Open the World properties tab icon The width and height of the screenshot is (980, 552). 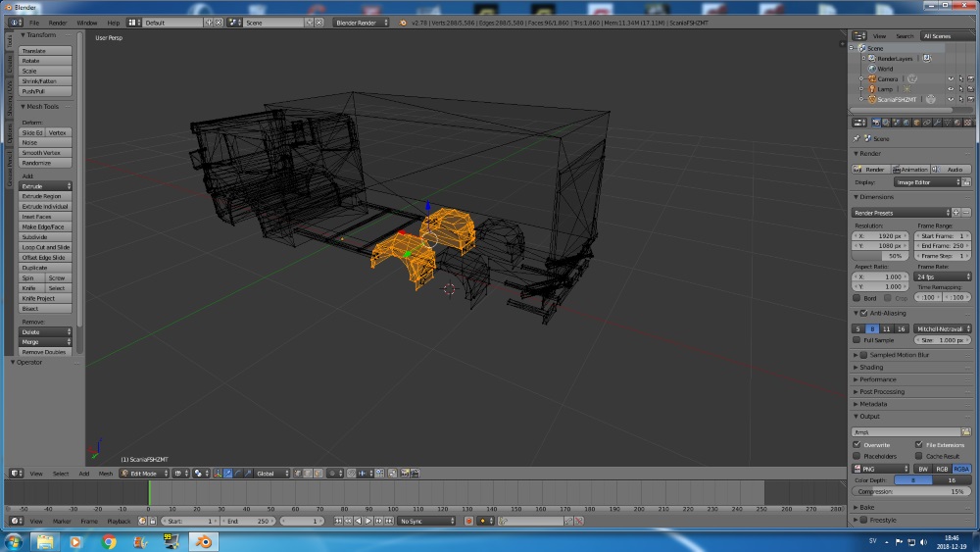906,123
